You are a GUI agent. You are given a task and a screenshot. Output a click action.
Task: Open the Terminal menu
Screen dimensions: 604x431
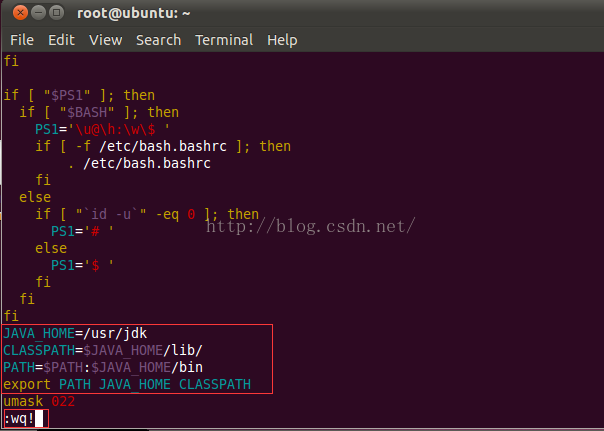point(223,40)
